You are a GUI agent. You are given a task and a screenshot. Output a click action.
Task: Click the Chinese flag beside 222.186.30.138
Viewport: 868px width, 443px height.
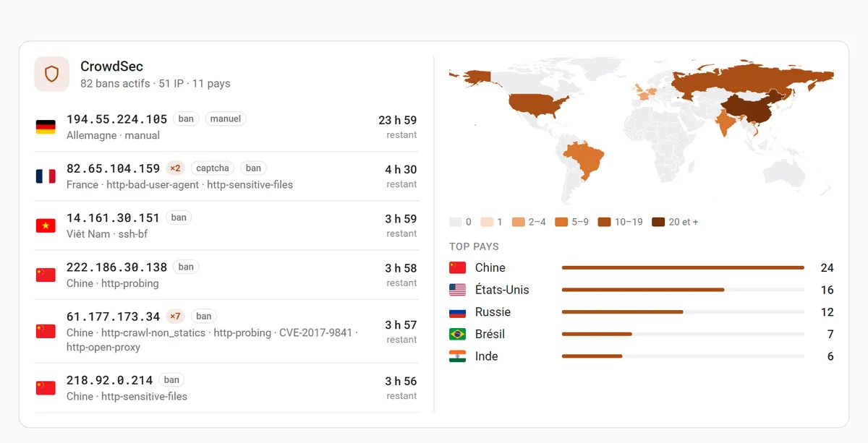[x=46, y=275]
